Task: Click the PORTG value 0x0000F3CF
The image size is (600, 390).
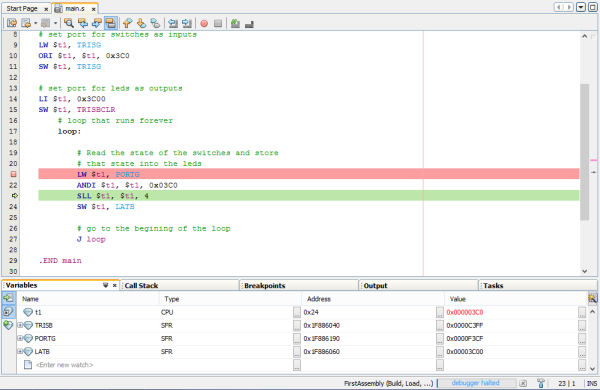Action: point(465,338)
